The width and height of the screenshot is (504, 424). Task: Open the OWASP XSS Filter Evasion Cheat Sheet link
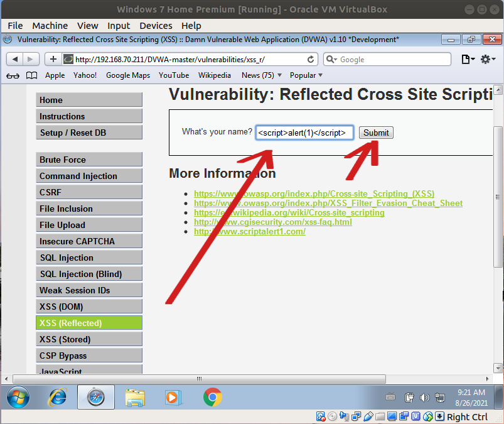[x=328, y=204]
